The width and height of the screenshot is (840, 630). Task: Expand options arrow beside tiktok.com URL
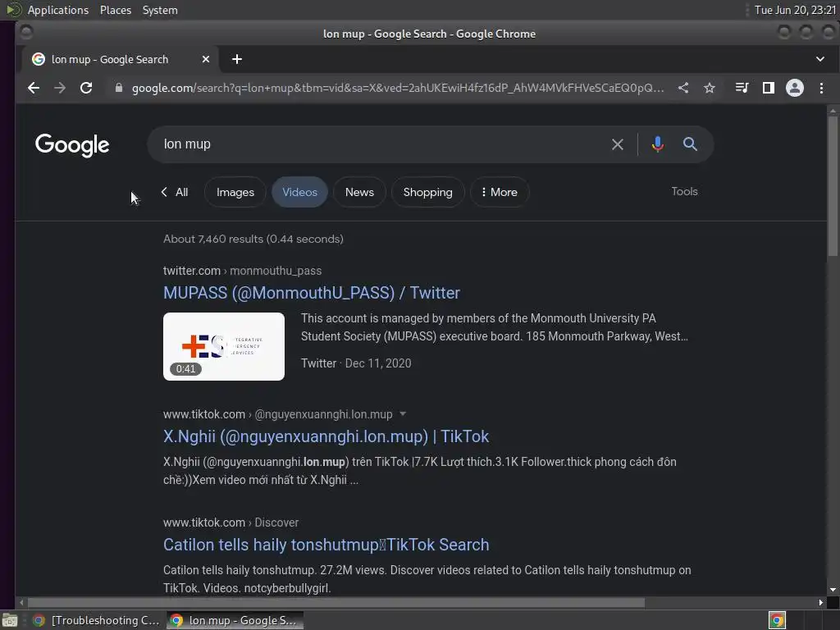click(403, 414)
